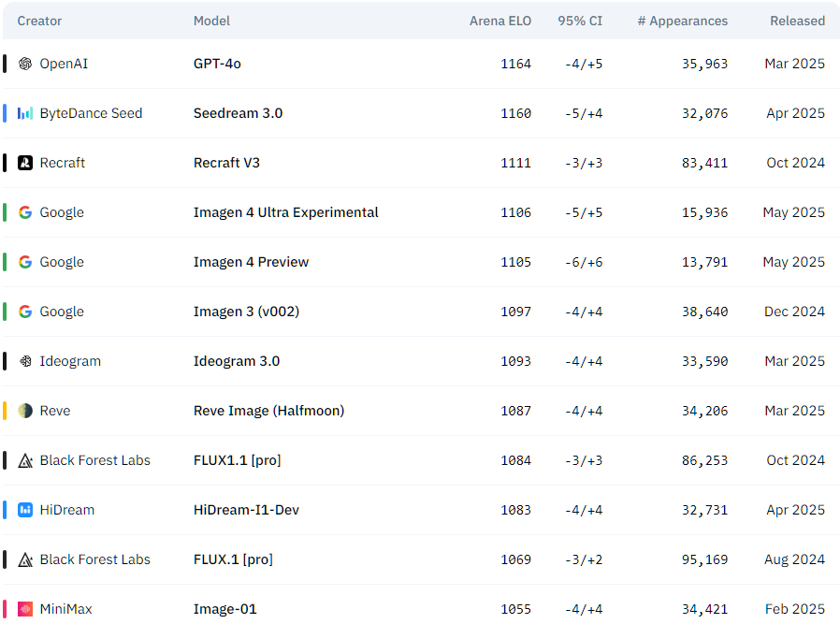This screenshot has height=624, width=840.
Task: Click the Recraft logo icon
Action: point(25,163)
